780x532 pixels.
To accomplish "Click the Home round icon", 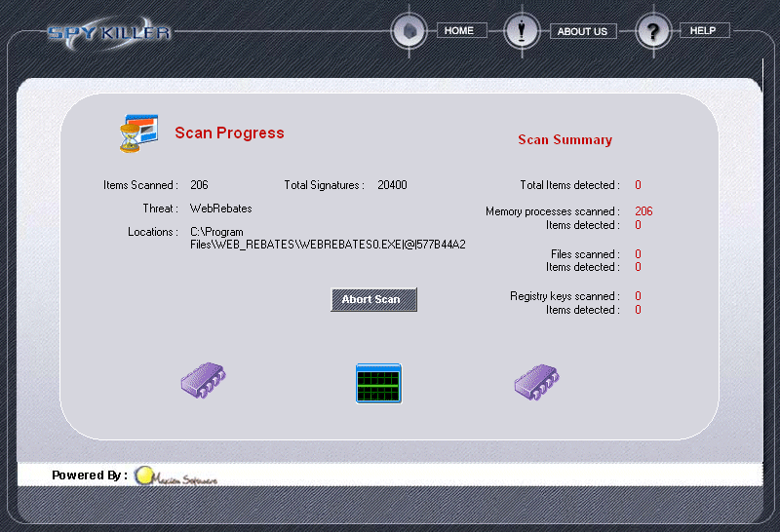I will (409, 31).
